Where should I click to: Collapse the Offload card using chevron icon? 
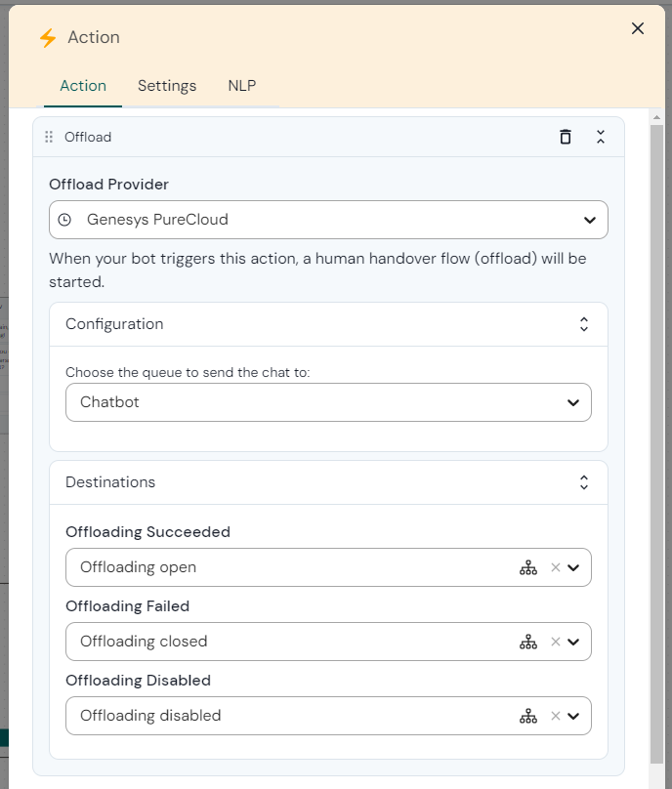(601, 137)
